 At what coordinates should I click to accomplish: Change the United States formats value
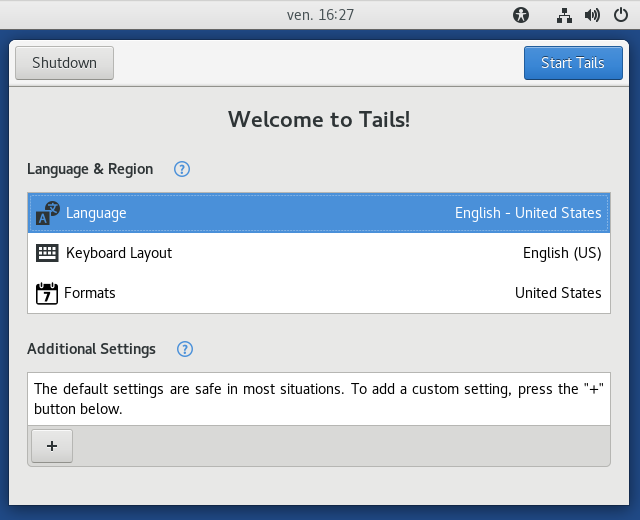click(558, 293)
